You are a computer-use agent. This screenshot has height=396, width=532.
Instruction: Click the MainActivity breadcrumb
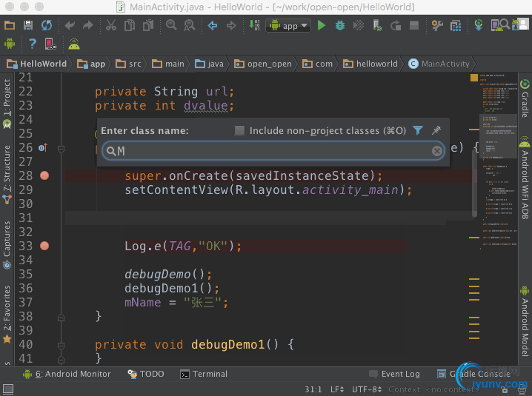(x=439, y=64)
